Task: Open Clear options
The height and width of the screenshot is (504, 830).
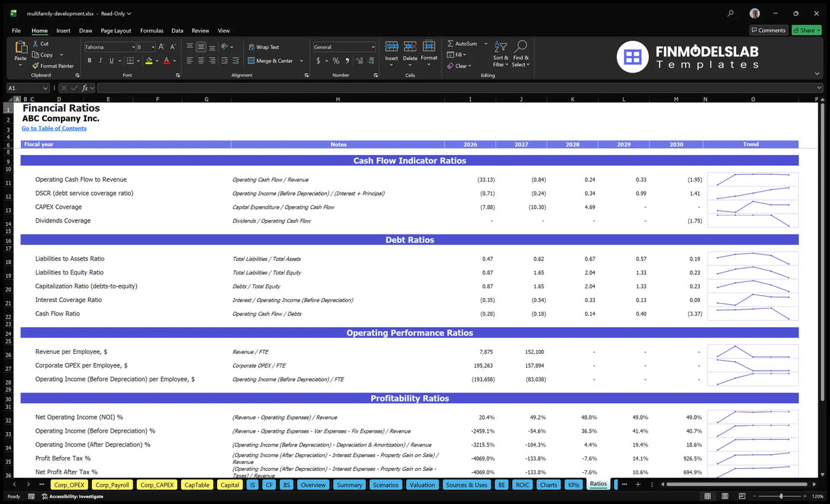Action: pyautogui.click(x=459, y=66)
